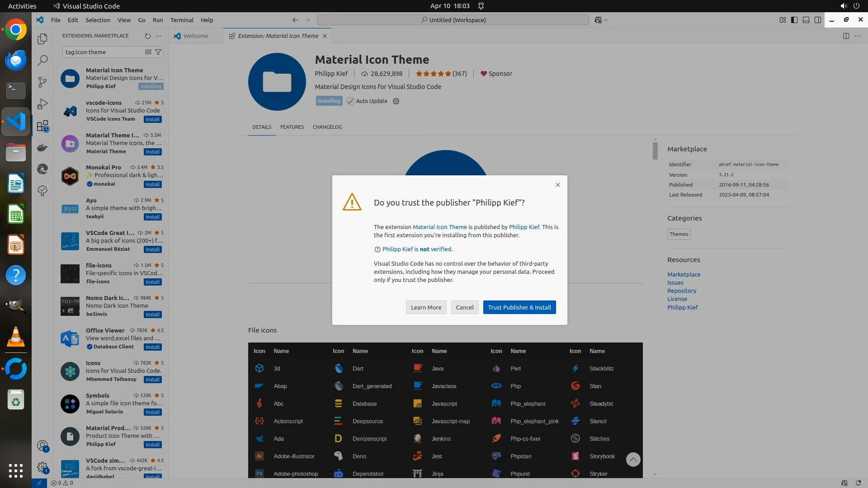
Task: Open extension settings gear next to Auto Update
Action: click(x=396, y=101)
